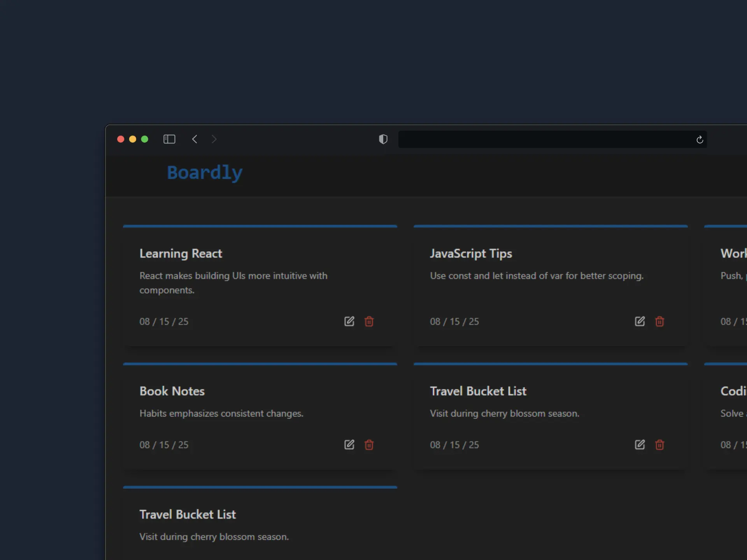
Task: Delete the Learning React note
Action: (x=369, y=321)
